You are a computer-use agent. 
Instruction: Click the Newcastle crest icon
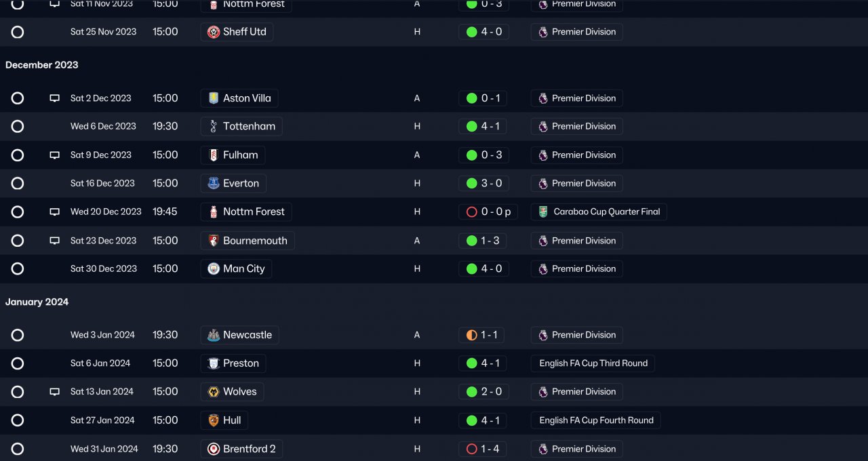pyautogui.click(x=214, y=335)
